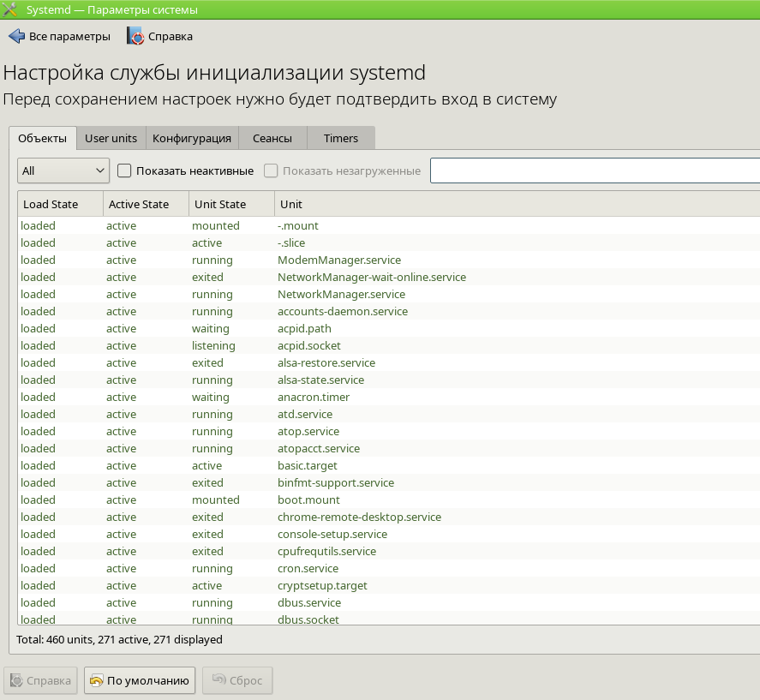
Task: Select console-setup.service row
Action: [389, 534]
